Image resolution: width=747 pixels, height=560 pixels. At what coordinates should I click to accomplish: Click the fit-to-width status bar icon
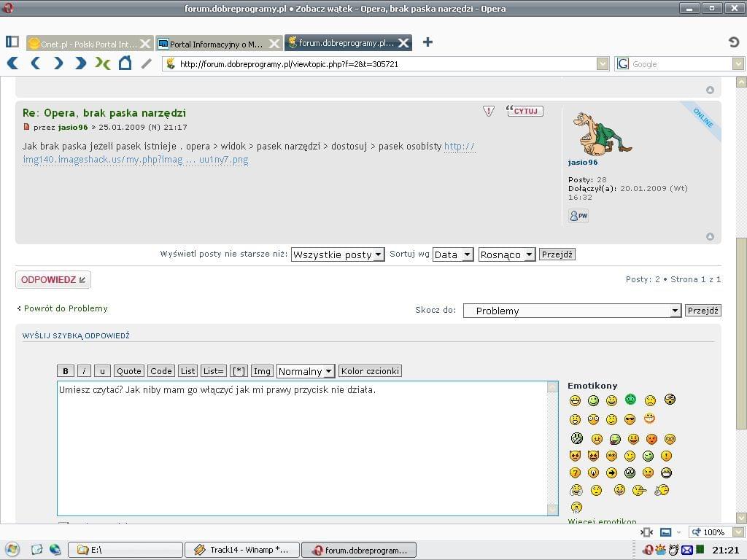click(647, 532)
